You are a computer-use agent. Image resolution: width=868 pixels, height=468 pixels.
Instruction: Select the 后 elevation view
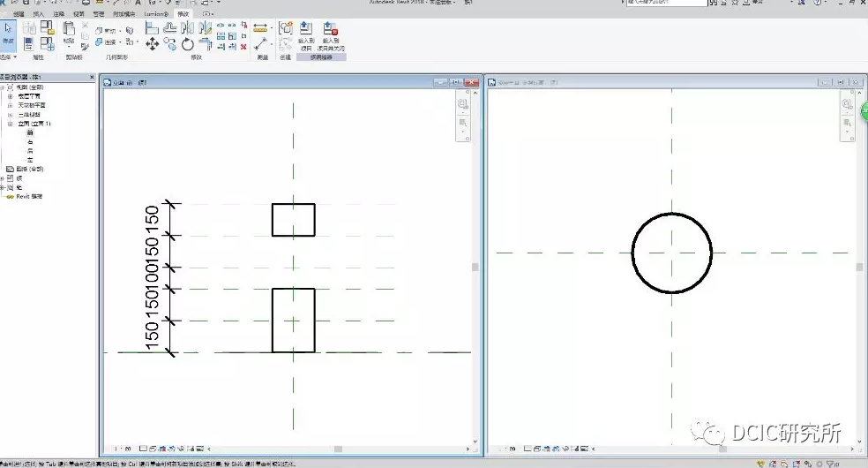pos(30,151)
